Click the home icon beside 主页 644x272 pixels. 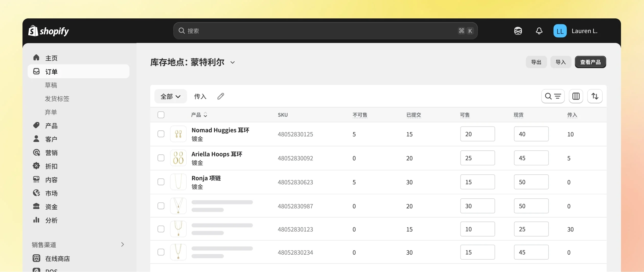pyautogui.click(x=36, y=58)
